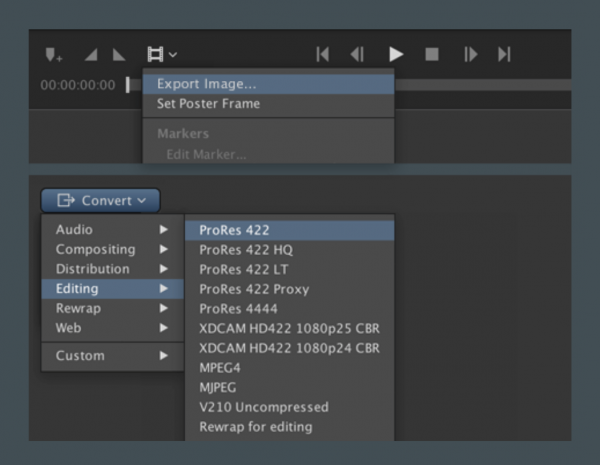Stop playback with the square icon
The width and height of the screenshot is (600, 465).
pos(432,54)
